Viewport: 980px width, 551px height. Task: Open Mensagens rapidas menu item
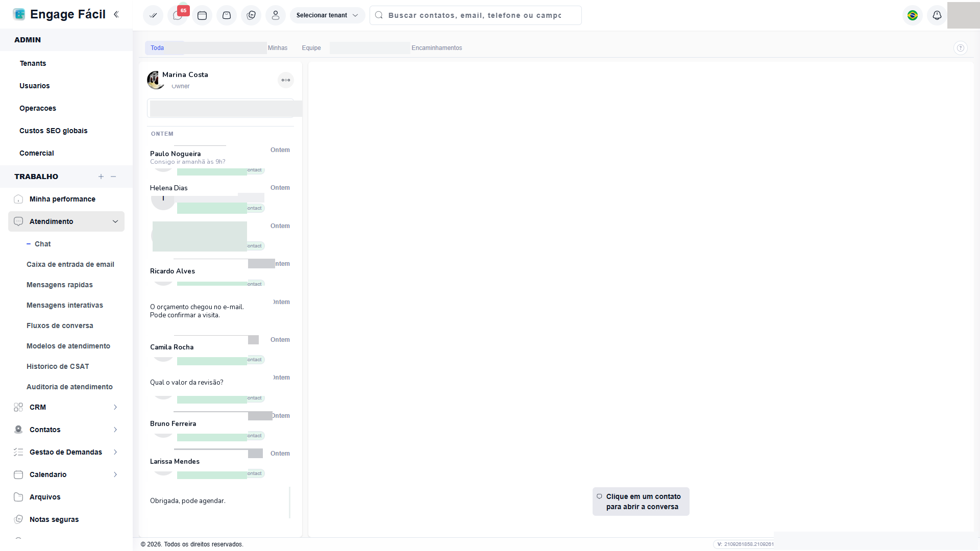pos(60,285)
